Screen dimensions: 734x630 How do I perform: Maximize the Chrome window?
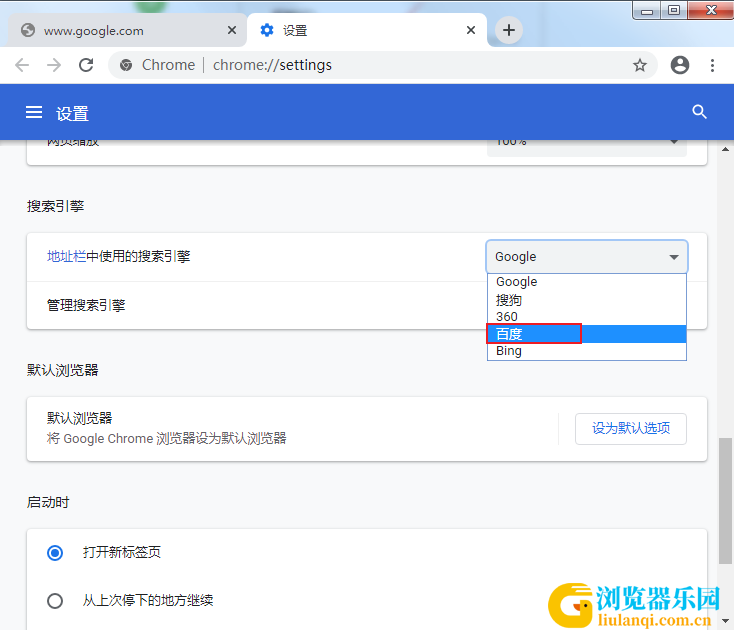point(674,10)
